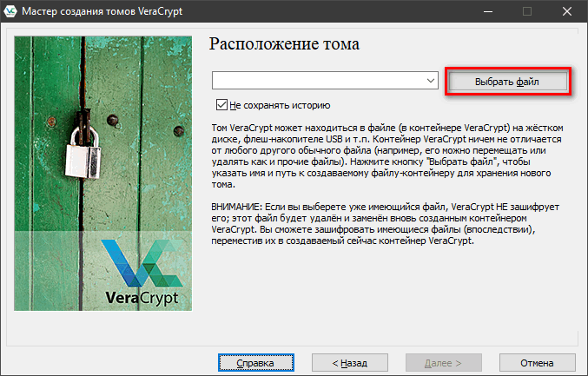The width and height of the screenshot is (588, 376).
Task: Click the "Расположение тома" heading
Action: pyautogui.click(x=285, y=44)
